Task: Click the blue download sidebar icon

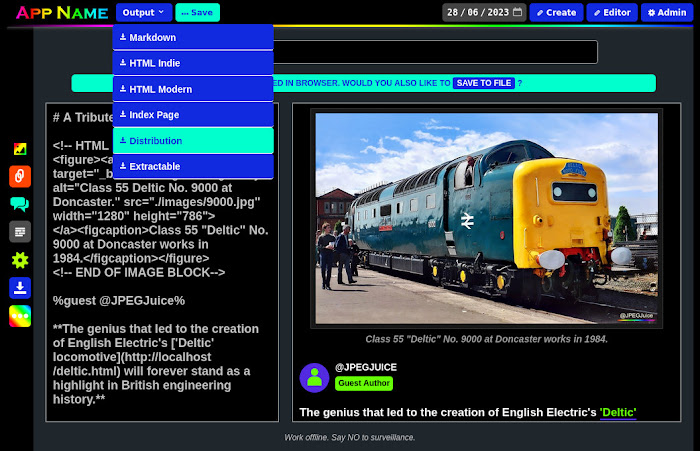Action: click(20, 288)
